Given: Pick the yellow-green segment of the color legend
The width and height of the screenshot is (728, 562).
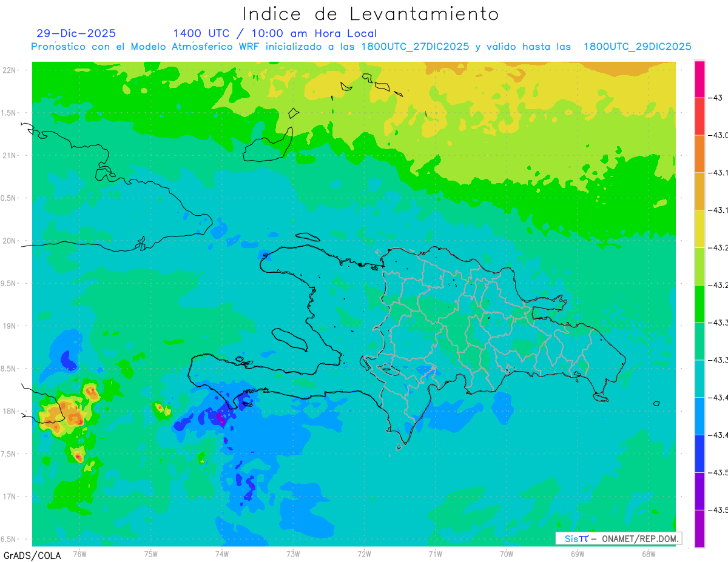Looking at the screenshot, I should click(699, 266).
